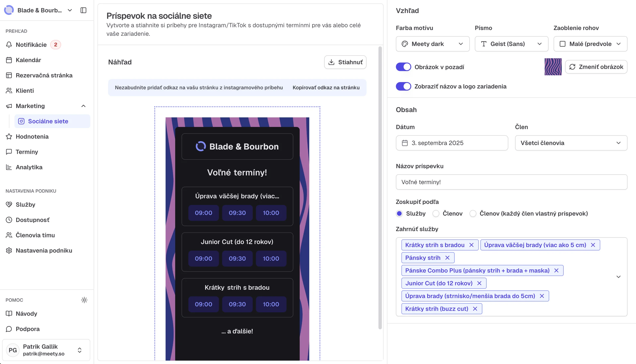
Task: Click the calendar icon in Dátum field
Action: click(405, 143)
